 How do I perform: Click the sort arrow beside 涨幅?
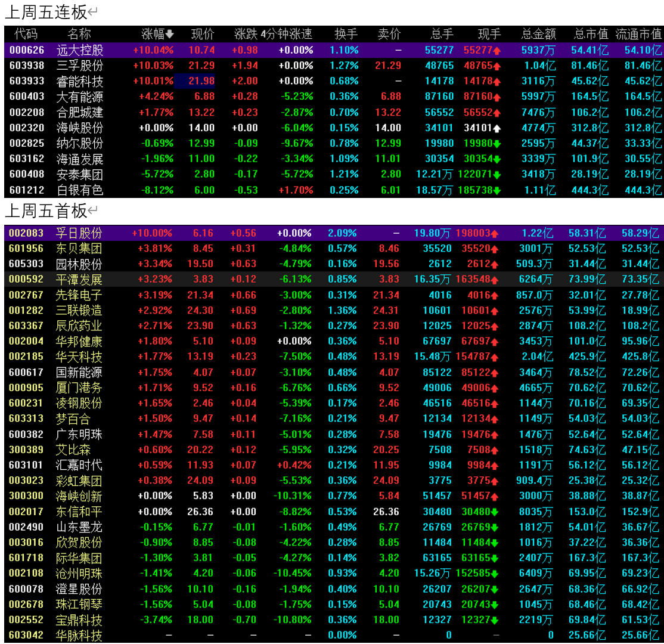169,35
